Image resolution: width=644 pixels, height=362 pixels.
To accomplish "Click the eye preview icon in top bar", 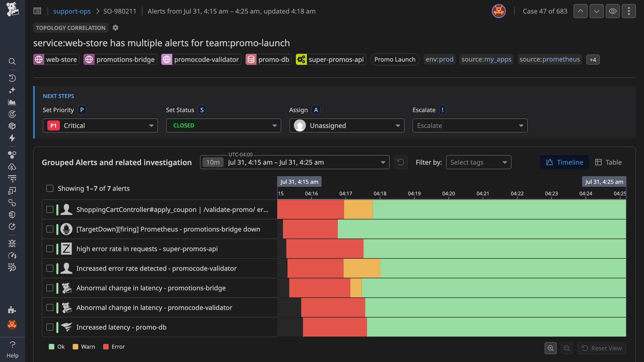I will coord(613,11).
